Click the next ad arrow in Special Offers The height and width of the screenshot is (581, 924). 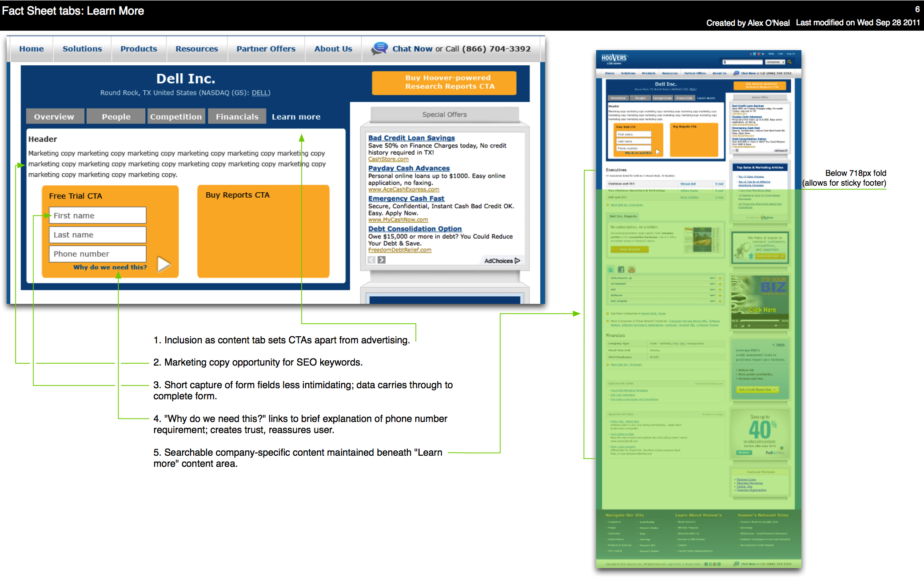(382, 260)
